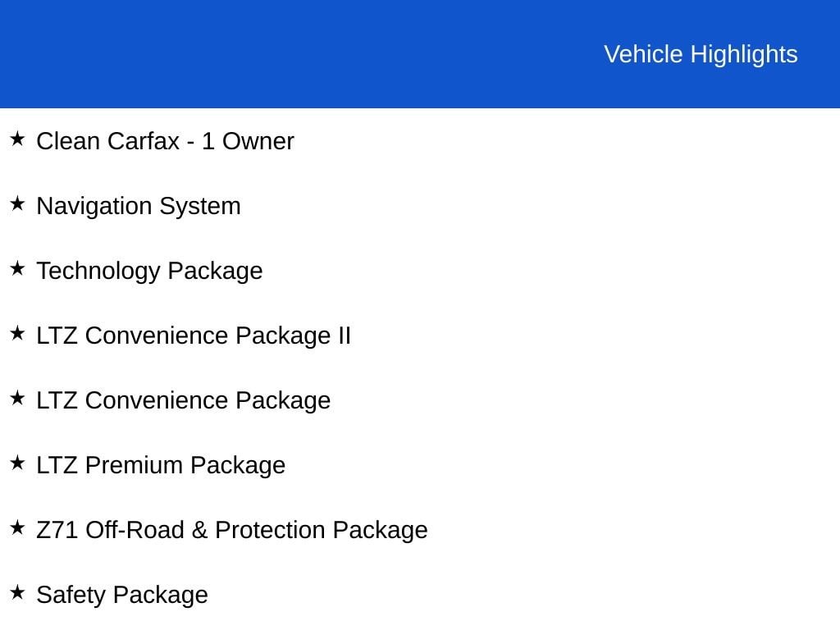Open Z71 Off-Road & Protection Package item

[232, 531]
